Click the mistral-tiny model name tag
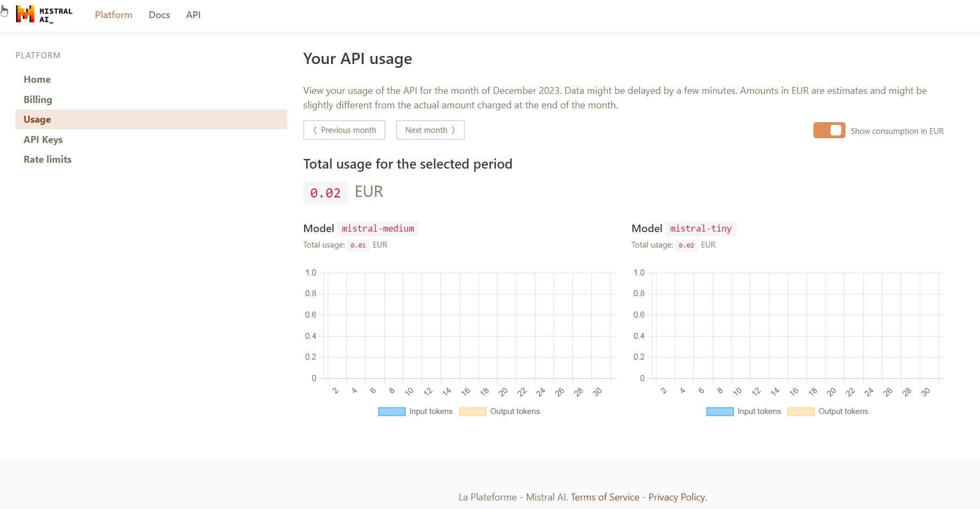 701,228
